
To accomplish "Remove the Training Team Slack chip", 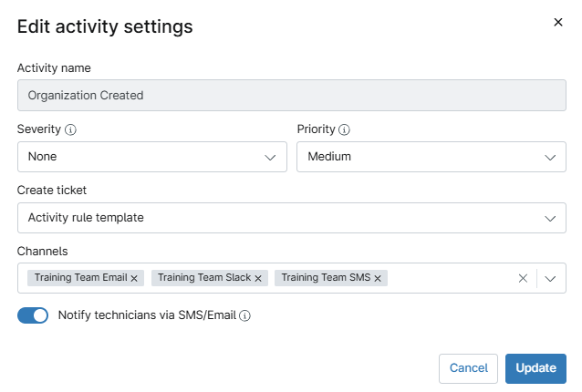I will pos(258,278).
